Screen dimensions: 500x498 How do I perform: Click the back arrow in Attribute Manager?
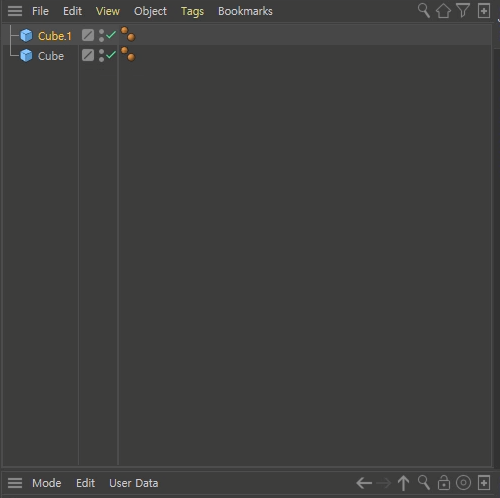pyautogui.click(x=364, y=483)
